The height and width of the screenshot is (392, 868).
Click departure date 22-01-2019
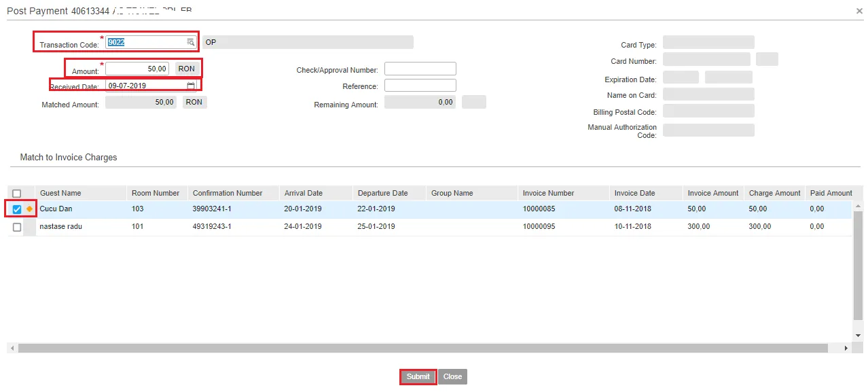click(x=376, y=209)
